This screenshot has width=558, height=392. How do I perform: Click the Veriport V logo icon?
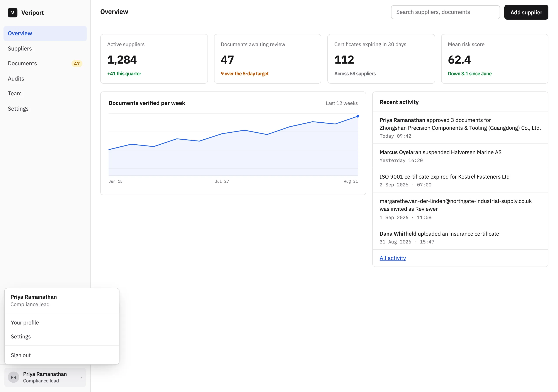tap(13, 12)
